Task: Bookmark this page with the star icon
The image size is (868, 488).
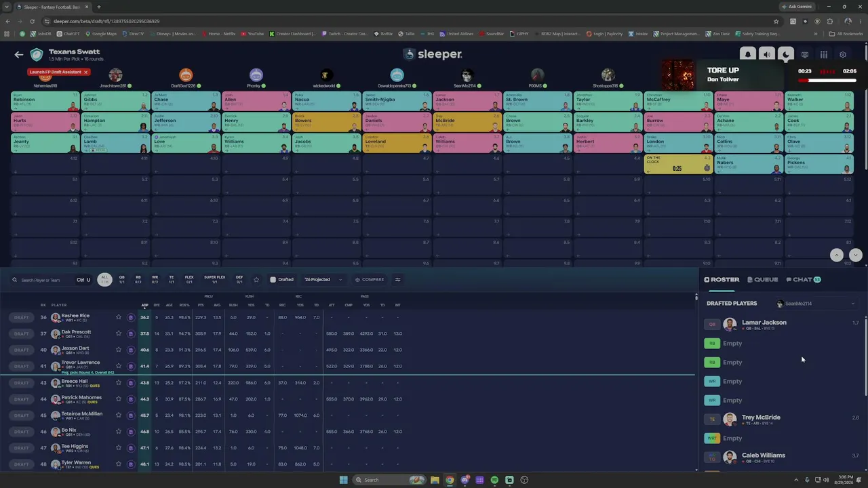Action: [776, 21]
